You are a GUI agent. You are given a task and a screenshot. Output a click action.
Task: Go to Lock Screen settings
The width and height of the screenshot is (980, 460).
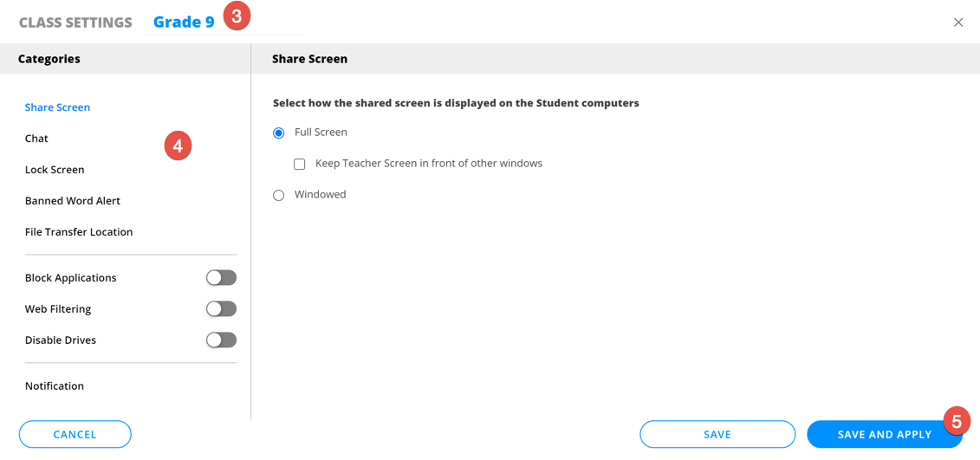(x=55, y=170)
